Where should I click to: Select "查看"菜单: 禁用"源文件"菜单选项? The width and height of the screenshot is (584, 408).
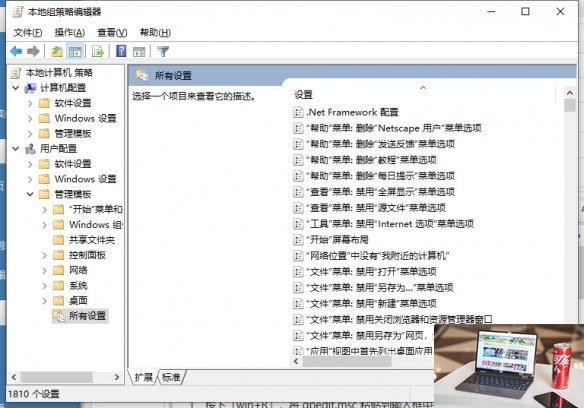pyautogui.click(x=376, y=208)
